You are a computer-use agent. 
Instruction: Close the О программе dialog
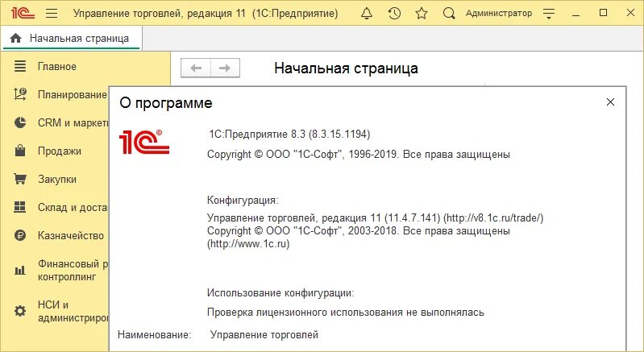(610, 102)
